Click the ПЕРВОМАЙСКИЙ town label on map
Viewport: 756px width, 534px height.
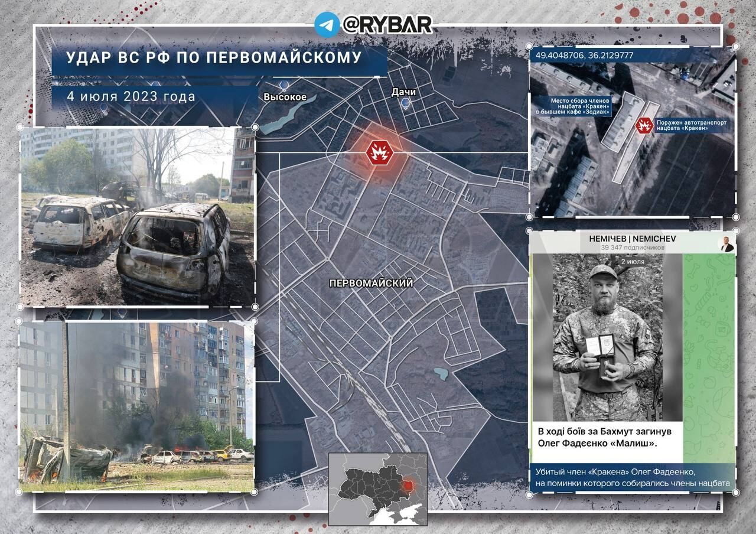(x=371, y=284)
